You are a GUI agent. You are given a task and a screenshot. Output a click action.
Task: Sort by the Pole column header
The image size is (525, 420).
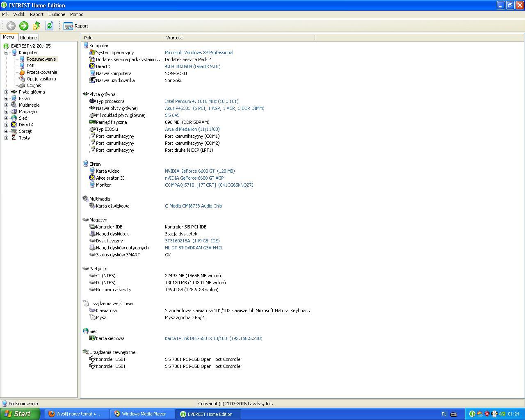point(121,38)
